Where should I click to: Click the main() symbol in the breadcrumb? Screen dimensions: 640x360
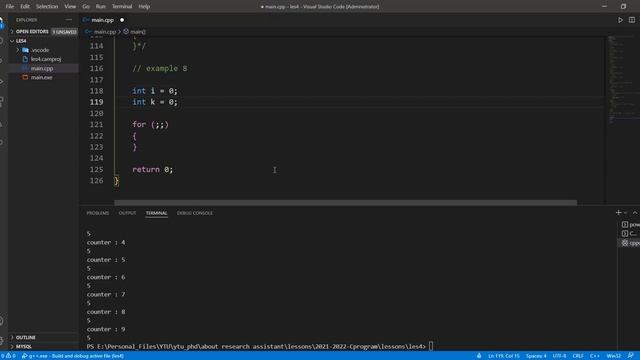pyautogui.click(x=134, y=31)
